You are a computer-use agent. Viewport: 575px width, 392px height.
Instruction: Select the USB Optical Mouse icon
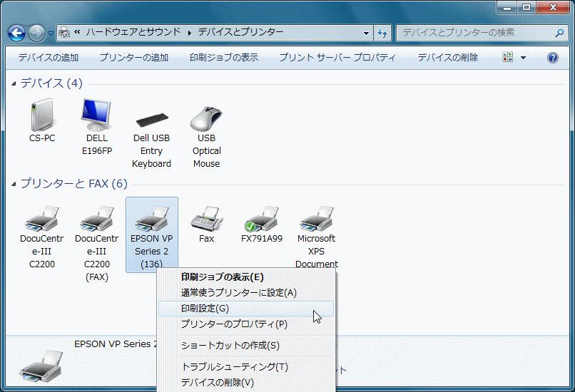click(x=206, y=119)
